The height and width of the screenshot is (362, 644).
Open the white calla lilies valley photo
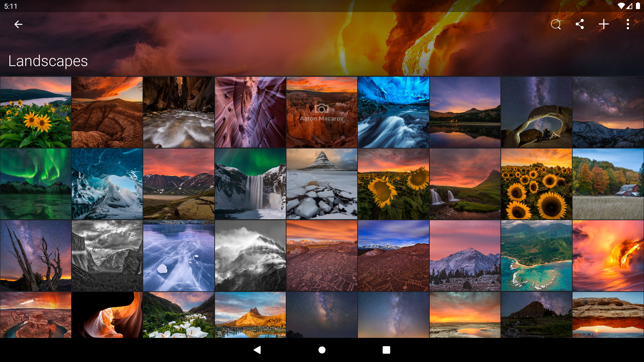(x=179, y=315)
